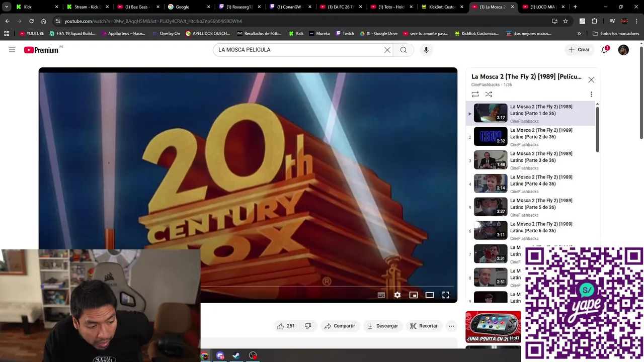Viewport: 644px width, 362px height.
Task: Toggle subtitles on the video player
Action: 381,295
